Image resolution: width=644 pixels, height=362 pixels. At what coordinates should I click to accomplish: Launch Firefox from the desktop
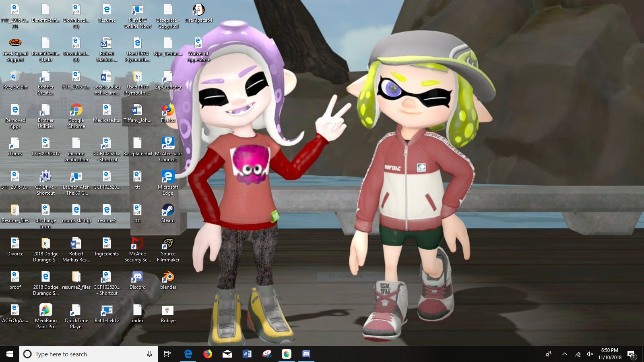tap(168, 113)
